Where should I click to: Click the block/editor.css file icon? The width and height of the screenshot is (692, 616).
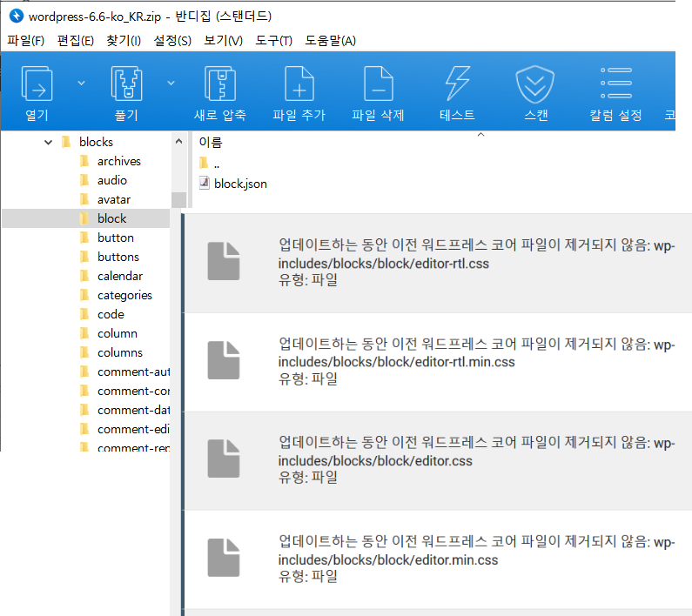click(x=224, y=459)
